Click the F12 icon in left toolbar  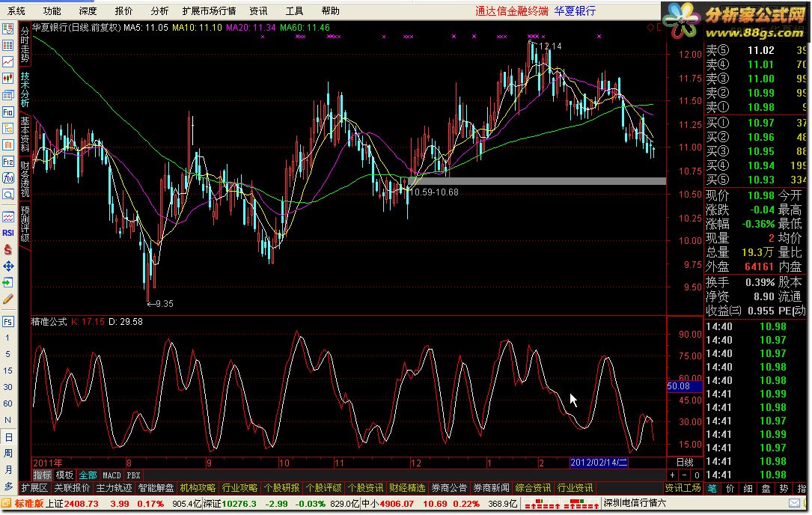pyautogui.click(x=7, y=162)
